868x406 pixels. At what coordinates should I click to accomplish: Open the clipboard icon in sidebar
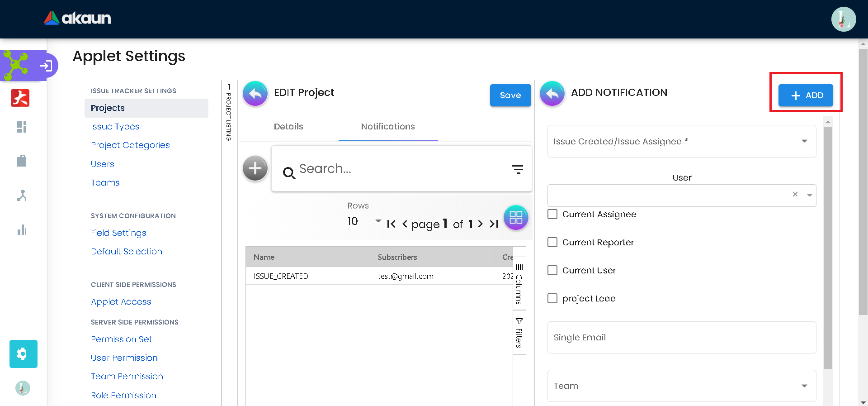tap(22, 161)
